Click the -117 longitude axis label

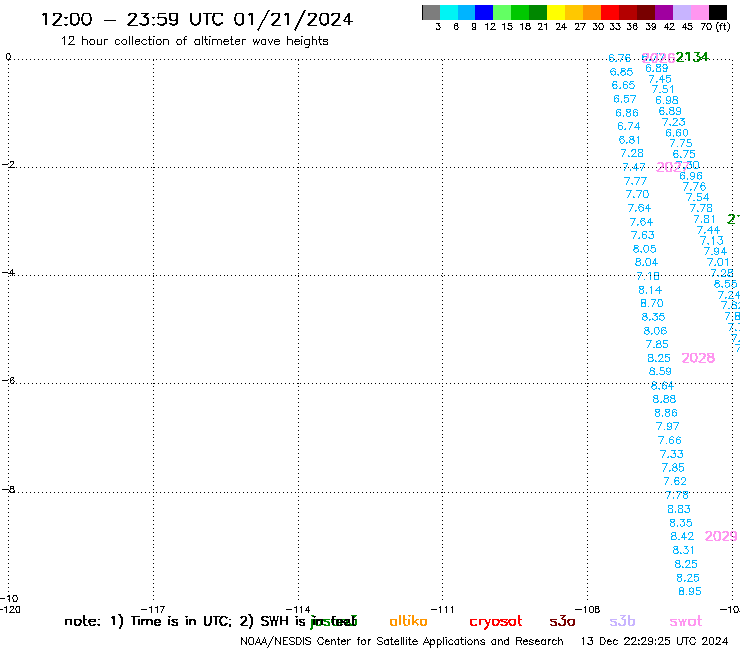(153, 609)
